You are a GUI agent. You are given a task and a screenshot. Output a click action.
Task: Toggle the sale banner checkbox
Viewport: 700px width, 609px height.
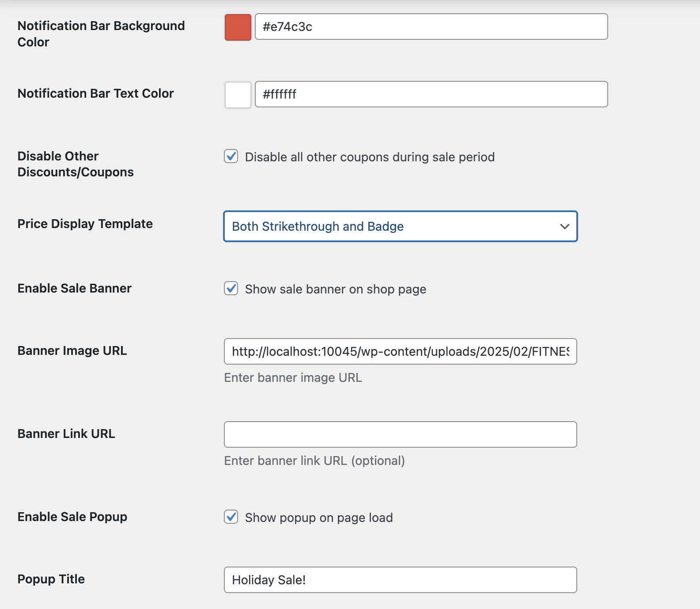click(x=231, y=289)
